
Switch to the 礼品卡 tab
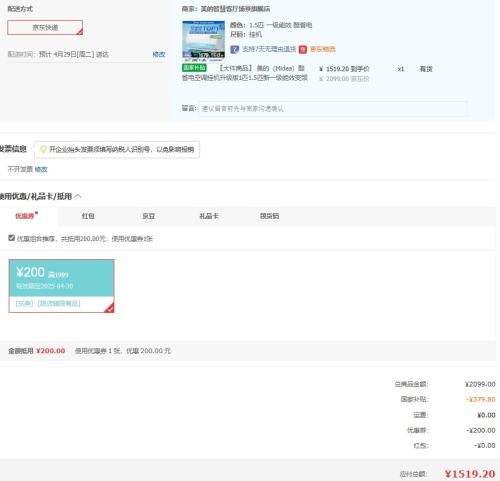[x=209, y=216]
